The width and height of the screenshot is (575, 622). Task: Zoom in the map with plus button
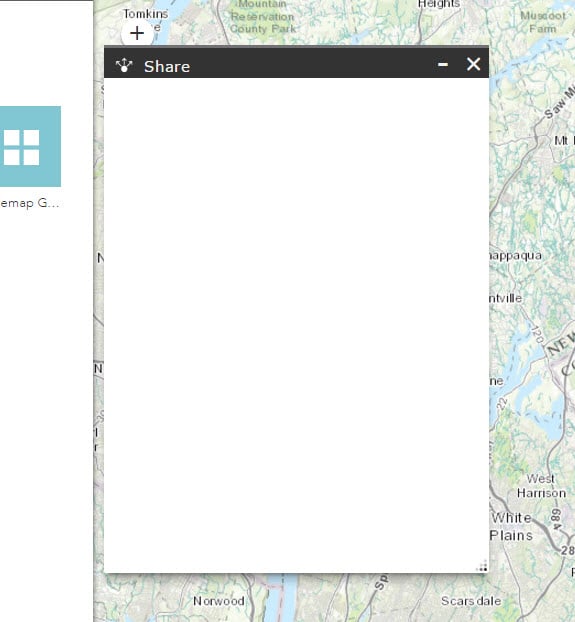(x=137, y=33)
